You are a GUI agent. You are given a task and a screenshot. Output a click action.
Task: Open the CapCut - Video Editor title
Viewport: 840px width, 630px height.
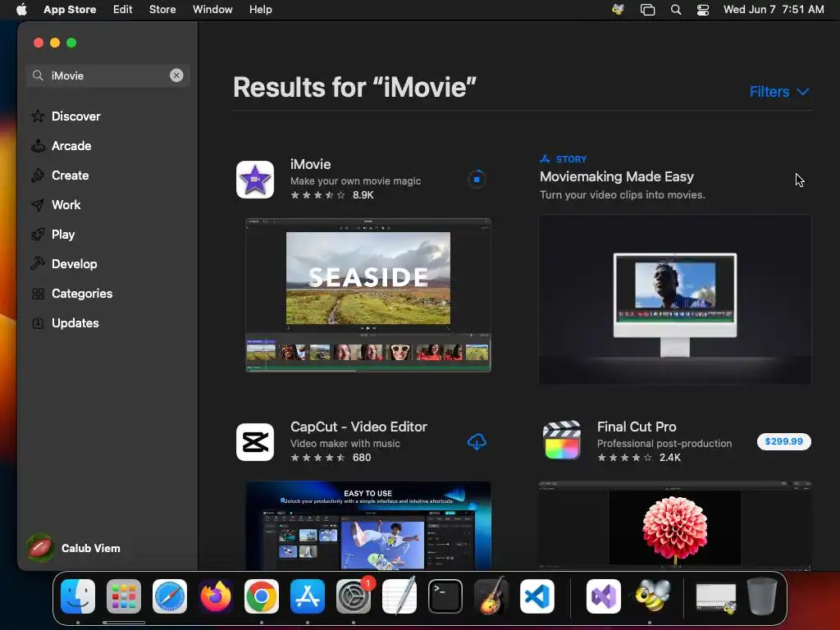tap(358, 427)
